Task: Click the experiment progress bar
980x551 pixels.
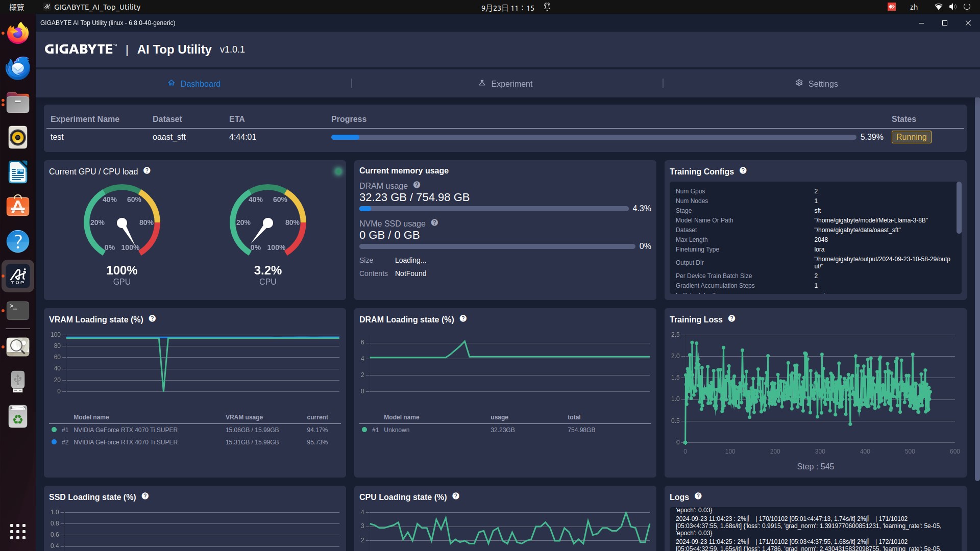Action: pyautogui.click(x=594, y=137)
